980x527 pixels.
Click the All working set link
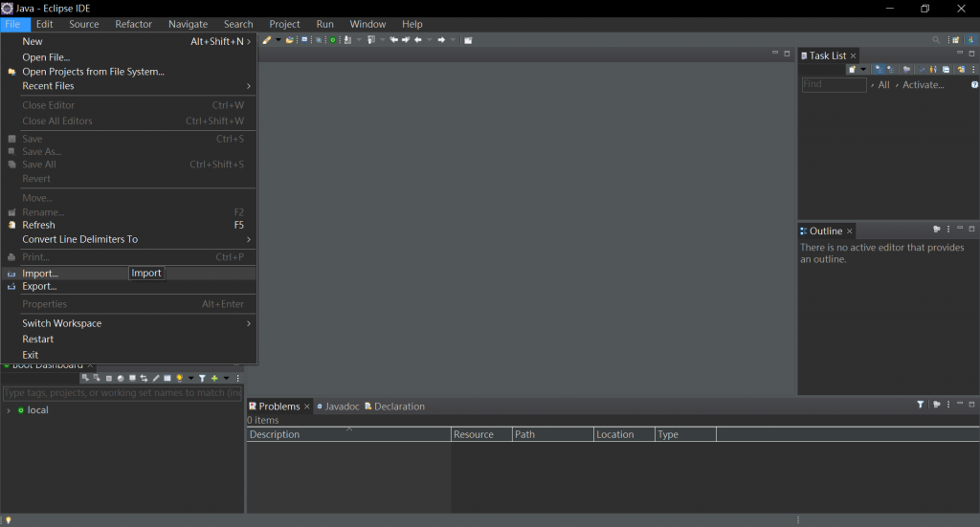pos(883,85)
